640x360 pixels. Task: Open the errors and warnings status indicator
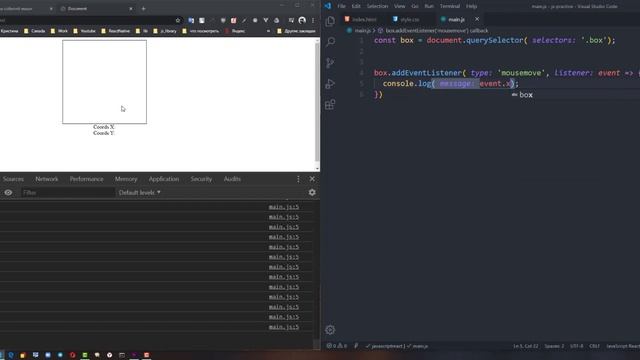337,346
